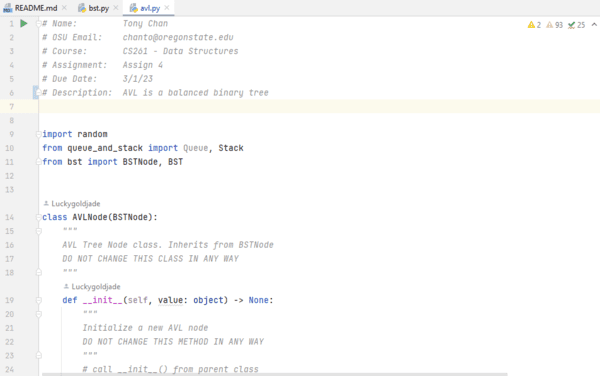The image size is (600, 376).
Task: Click 'Initialize a new AVL node' docstring
Action: pyautogui.click(x=145, y=328)
